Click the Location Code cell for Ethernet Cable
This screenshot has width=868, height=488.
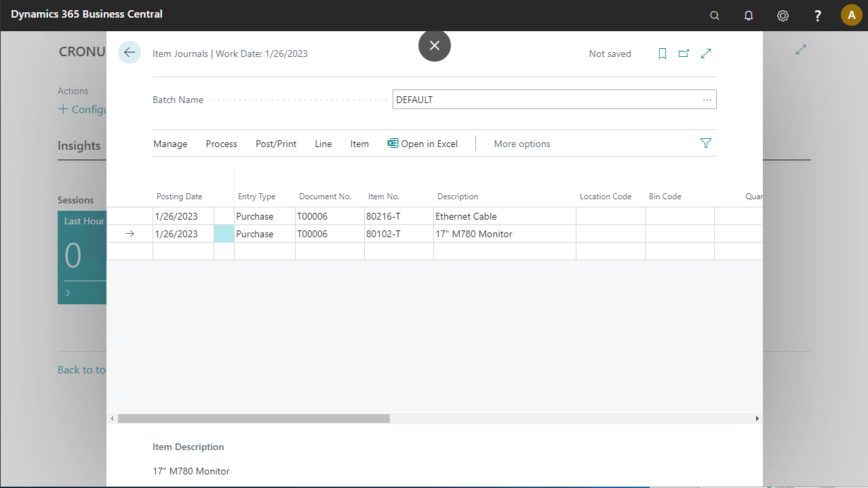point(610,216)
